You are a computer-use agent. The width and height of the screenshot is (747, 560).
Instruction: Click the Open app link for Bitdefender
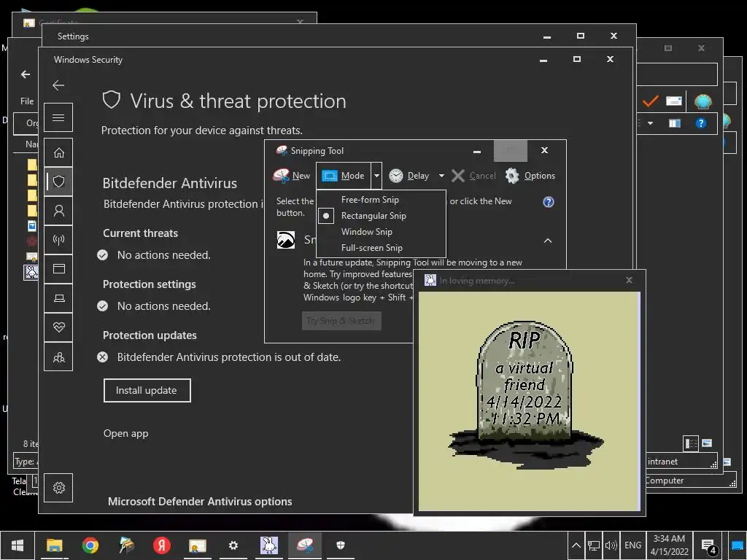pyautogui.click(x=125, y=433)
